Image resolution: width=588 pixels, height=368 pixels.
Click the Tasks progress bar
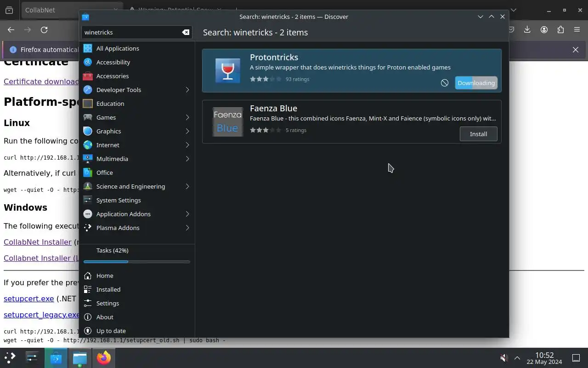pos(137,262)
